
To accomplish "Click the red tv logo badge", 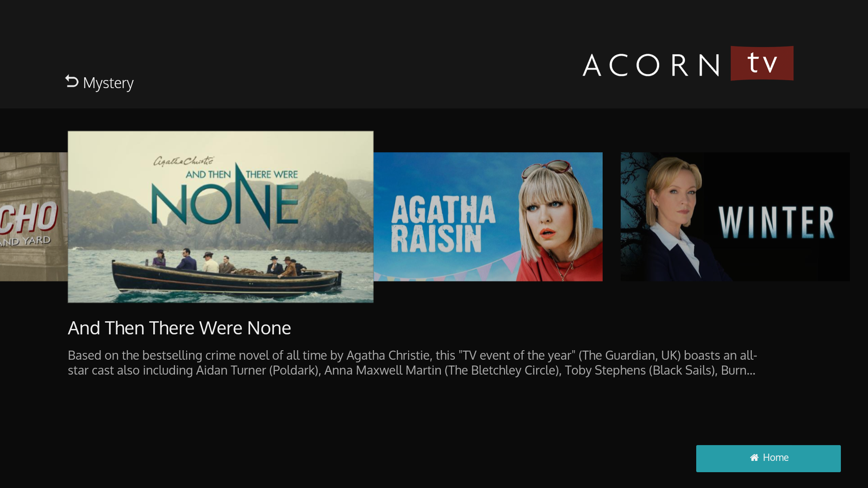I will [762, 63].
